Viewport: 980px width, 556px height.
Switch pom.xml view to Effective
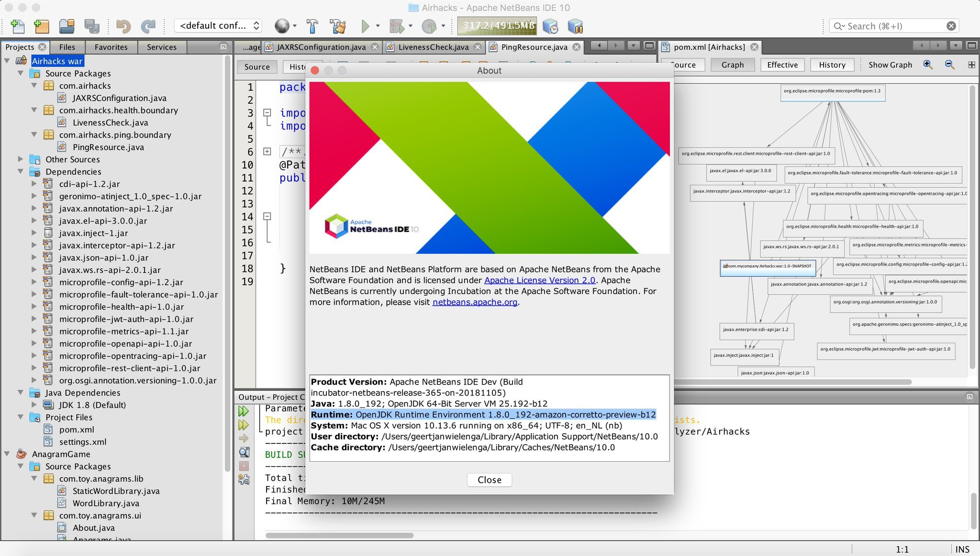[x=782, y=65]
